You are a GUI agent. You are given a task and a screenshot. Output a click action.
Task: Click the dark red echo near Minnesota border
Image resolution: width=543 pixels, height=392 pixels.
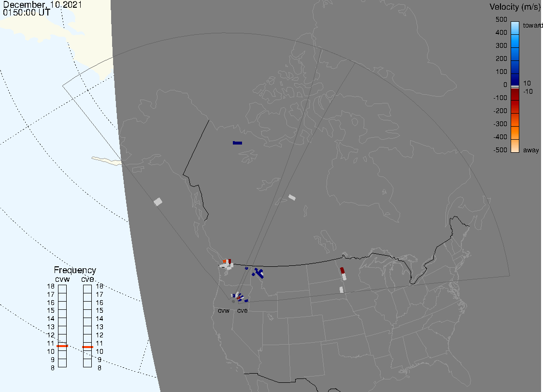pos(342,270)
